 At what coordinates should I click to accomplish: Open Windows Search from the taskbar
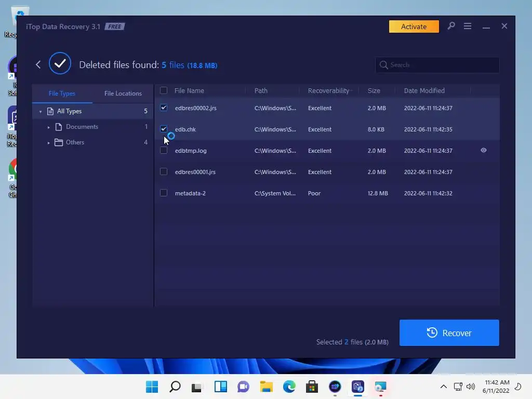tap(175, 387)
